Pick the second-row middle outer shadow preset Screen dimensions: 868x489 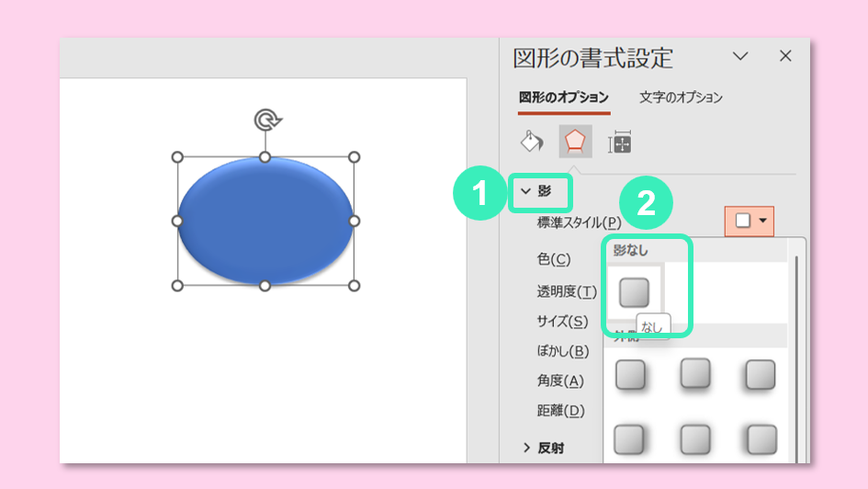coord(695,438)
